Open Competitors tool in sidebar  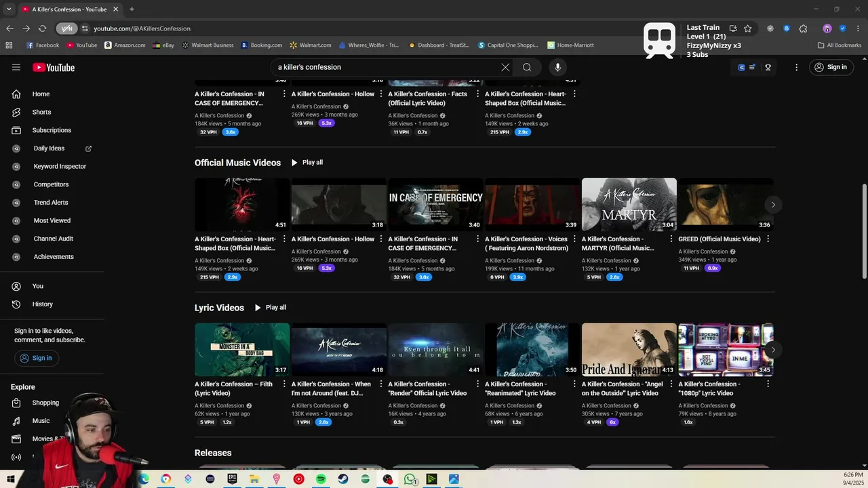point(51,184)
